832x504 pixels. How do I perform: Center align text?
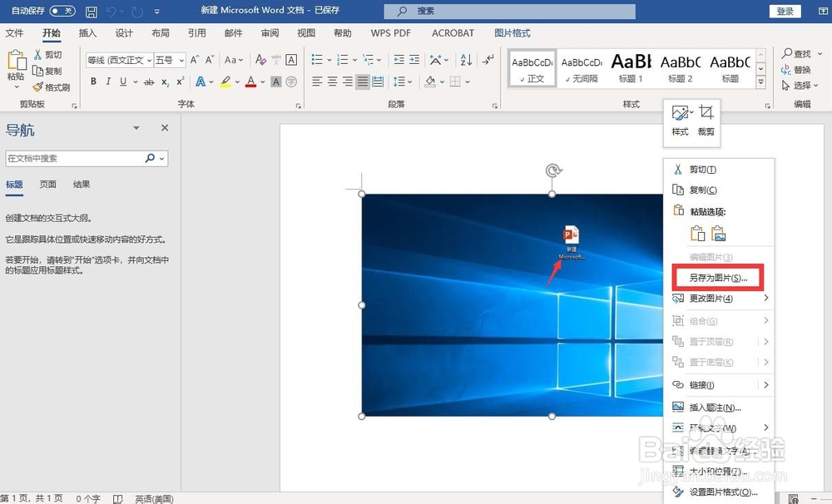[x=332, y=82]
